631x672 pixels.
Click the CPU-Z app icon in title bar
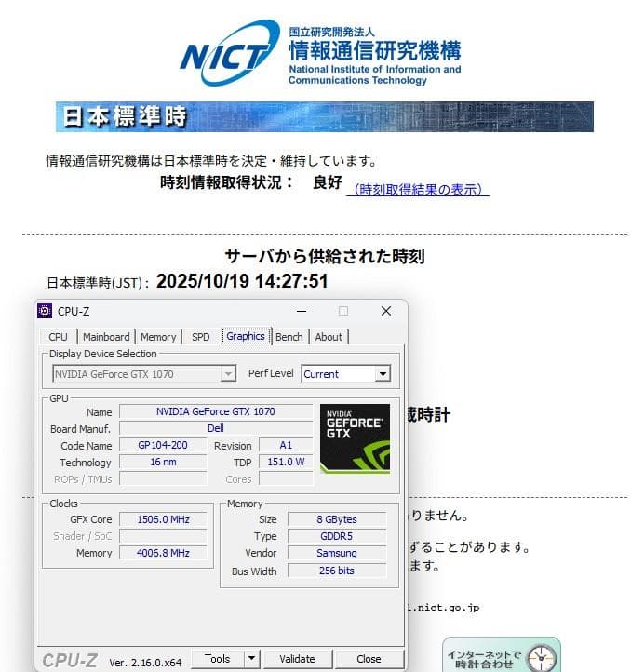click(45, 311)
